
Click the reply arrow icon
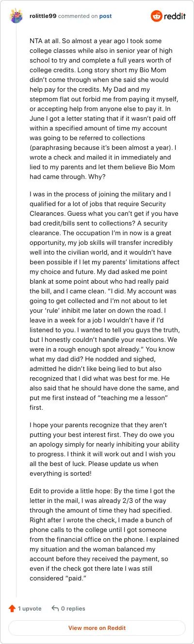55,608
